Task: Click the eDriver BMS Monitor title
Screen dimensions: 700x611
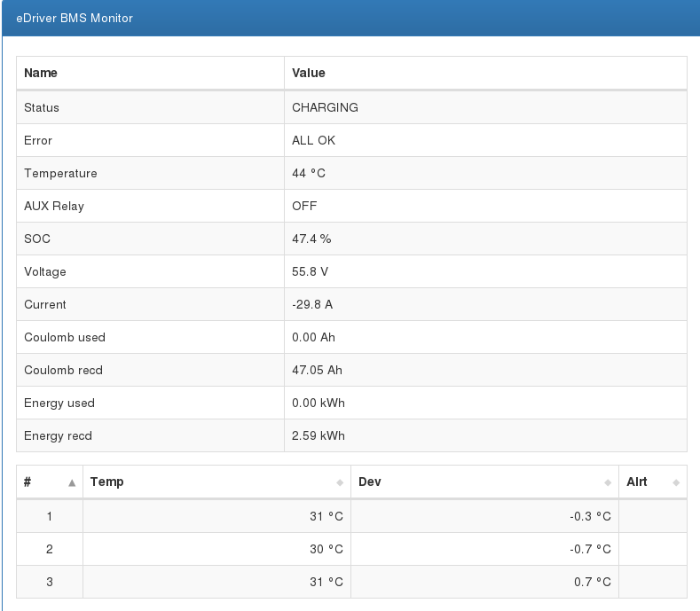Action: (75, 18)
